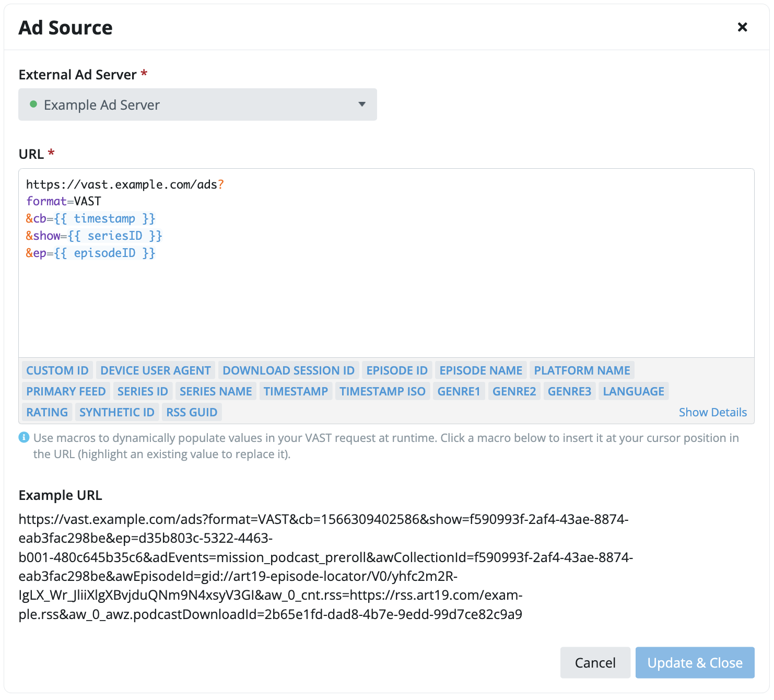Click the Example URL text block
The image size is (774, 700).
[x=326, y=567]
